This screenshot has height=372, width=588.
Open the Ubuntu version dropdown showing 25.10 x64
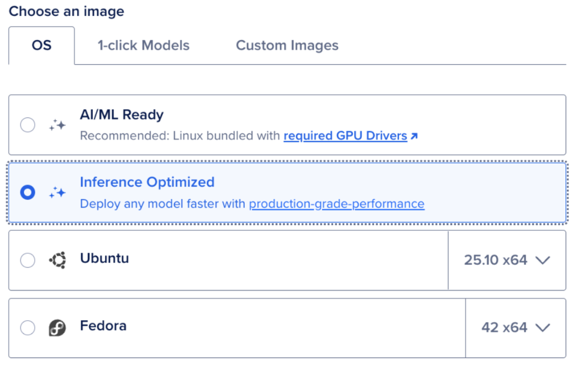pyautogui.click(x=506, y=259)
